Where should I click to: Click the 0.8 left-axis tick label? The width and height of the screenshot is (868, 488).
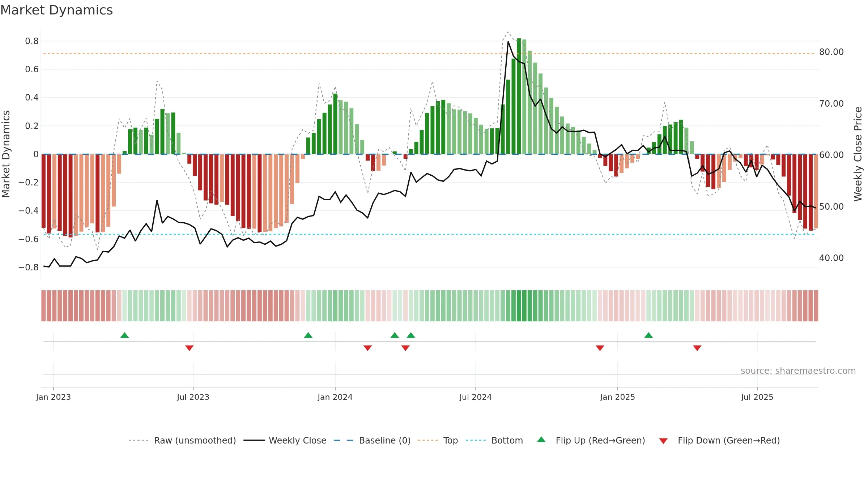tap(32, 41)
